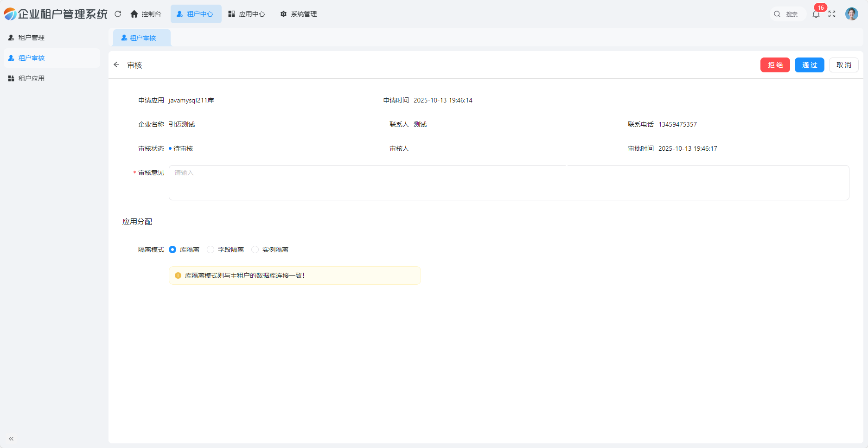The height and width of the screenshot is (448, 868).
Task: Click the back arrow next to 审核
Action: [x=116, y=65]
